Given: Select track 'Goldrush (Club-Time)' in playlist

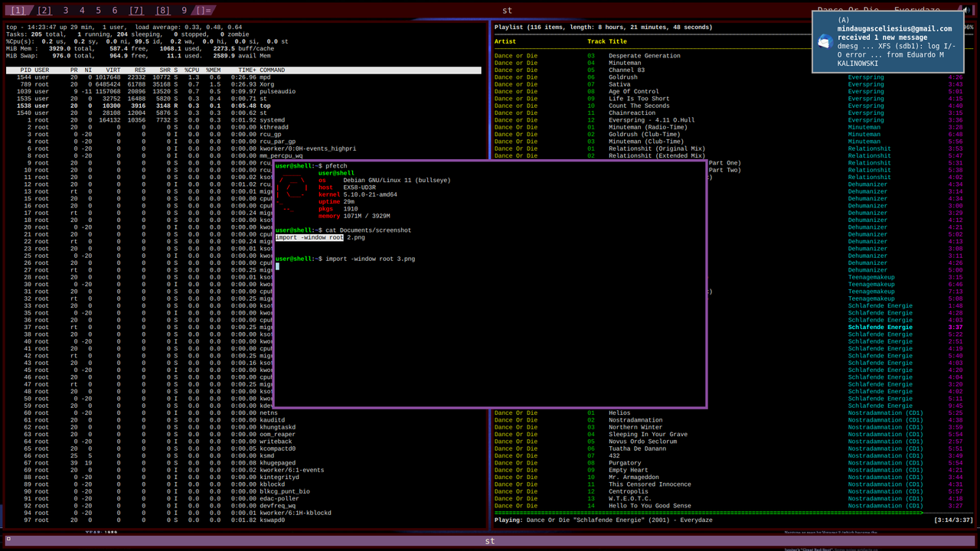Looking at the screenshot, I should tap(727, 135).
